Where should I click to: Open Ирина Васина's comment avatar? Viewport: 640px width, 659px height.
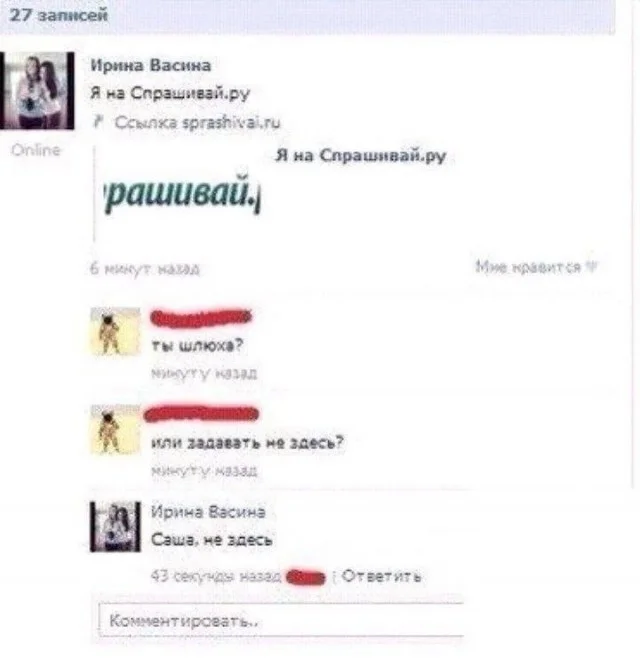coord(115,527)
